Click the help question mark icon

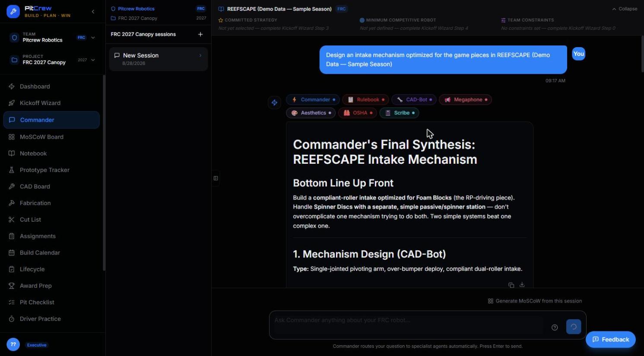[555, 327]
